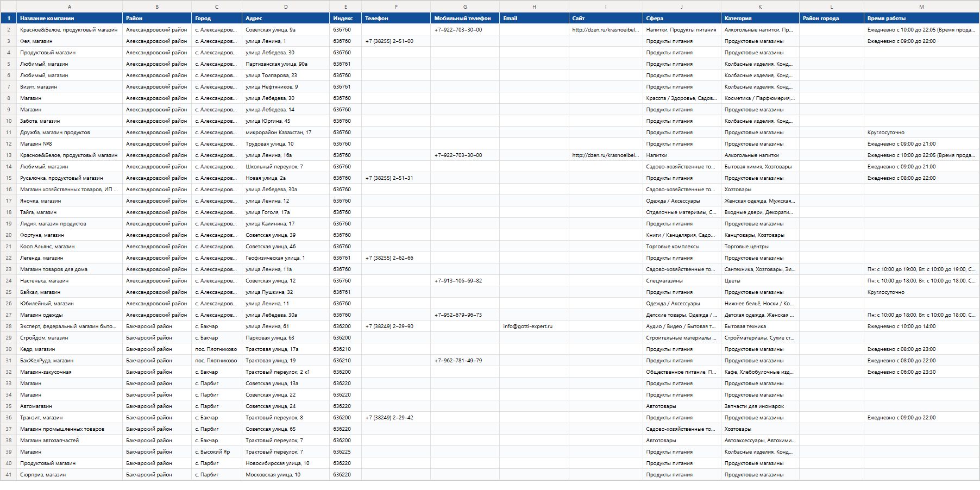Viewport: 980px width, 490px height.
Task: Select the phone cell "+7 (38255) 2–51–00"
Action: click(x=396, y=41)
